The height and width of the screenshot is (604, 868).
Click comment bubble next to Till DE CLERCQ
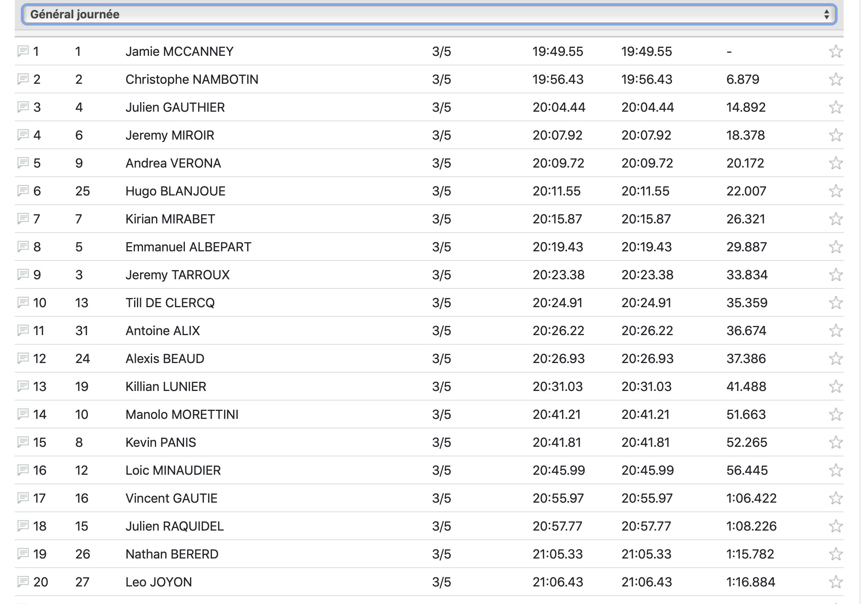23,302
